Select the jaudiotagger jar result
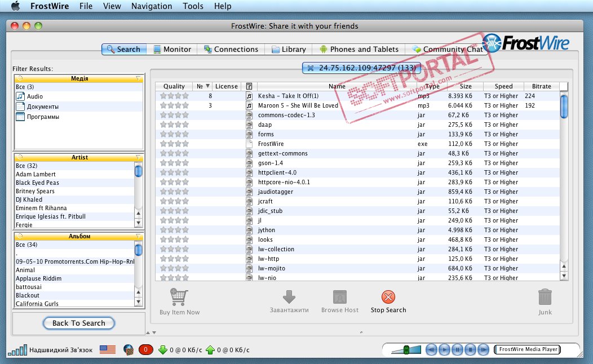The image size is (593, 364). click(x=357, y=192)
